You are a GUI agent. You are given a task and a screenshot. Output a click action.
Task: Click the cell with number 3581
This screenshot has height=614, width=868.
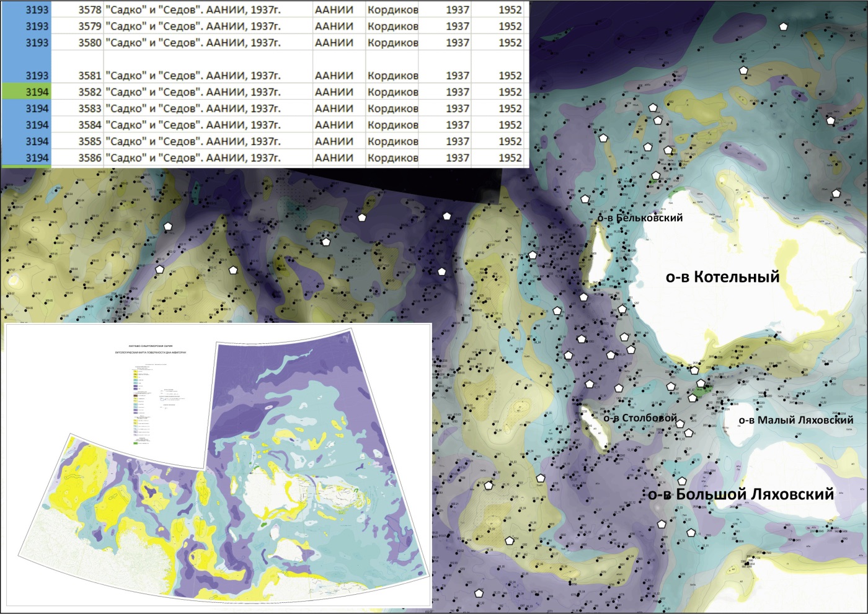tap(77, 76)
